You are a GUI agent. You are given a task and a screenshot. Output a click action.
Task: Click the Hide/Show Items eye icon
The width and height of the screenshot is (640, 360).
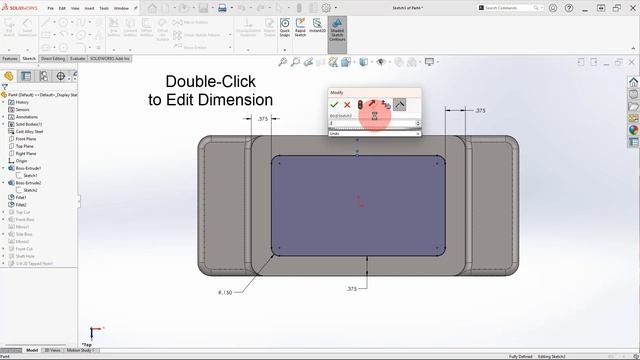click(381, 62)
